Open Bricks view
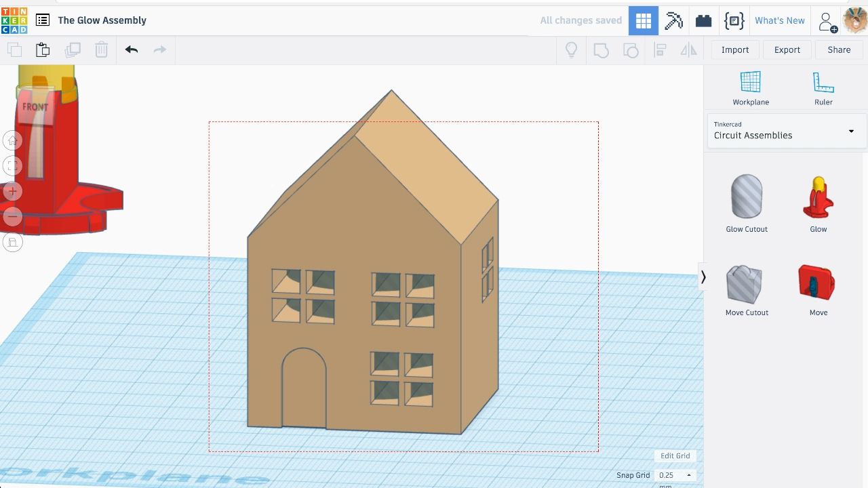The image size is (868, 488). [704, 20]
